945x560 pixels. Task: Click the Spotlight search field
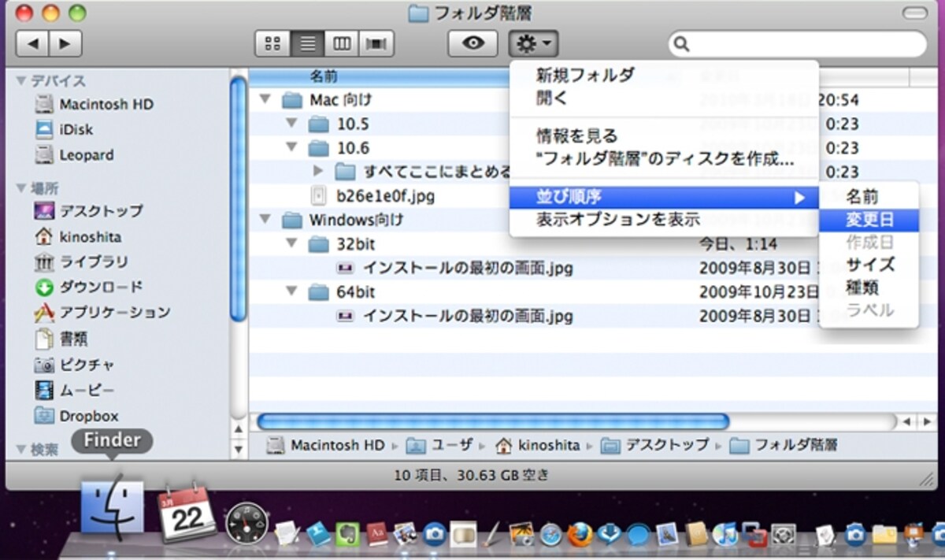798,44
